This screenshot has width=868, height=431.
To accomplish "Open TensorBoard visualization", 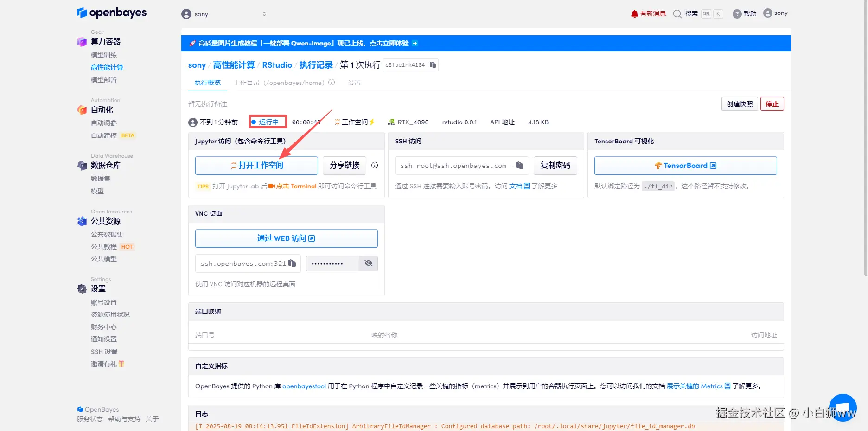I will [x=685, y=166].
